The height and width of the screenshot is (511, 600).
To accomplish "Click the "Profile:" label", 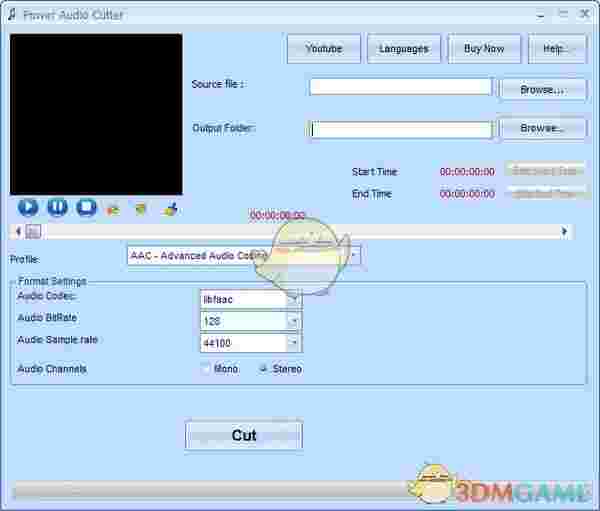I will click(24, 259).
